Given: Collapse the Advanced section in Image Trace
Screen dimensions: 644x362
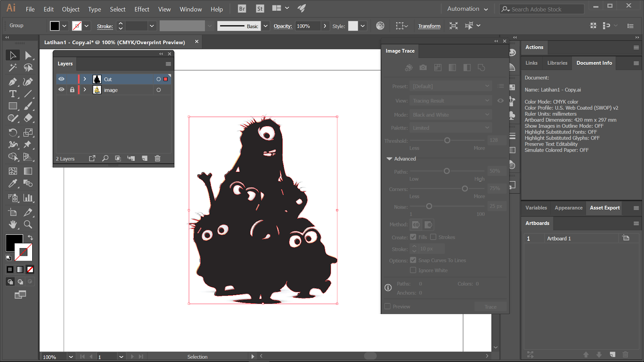Looking at the screenshot, I should click(389, 159).
